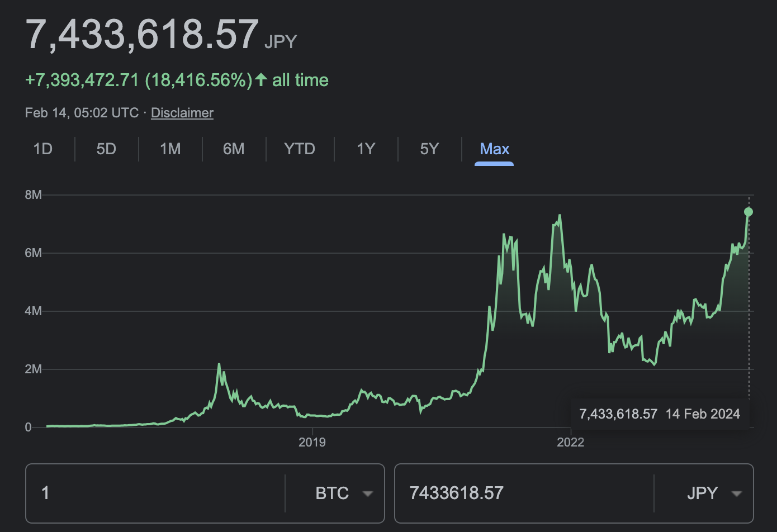Open the Disclaimer link

click(x=182, y=113)
